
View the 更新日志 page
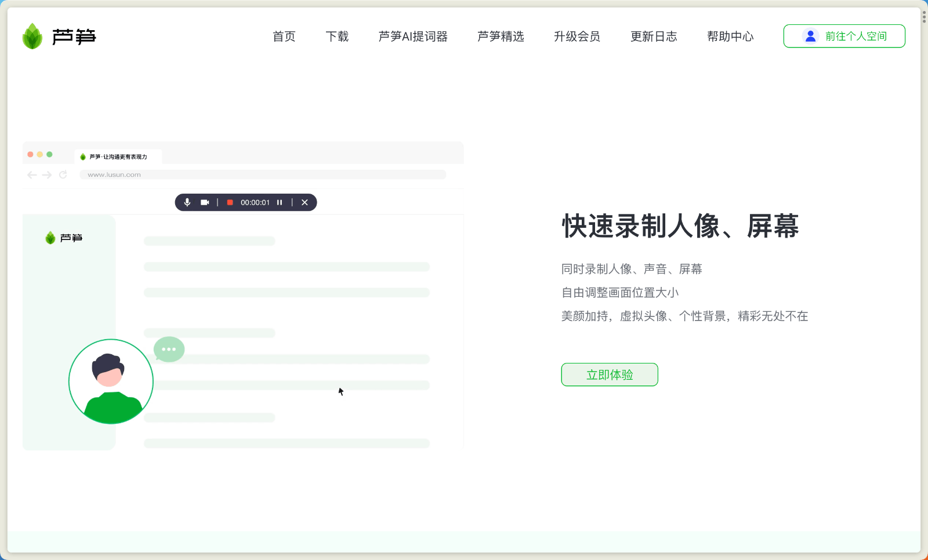tap(654, 37)
